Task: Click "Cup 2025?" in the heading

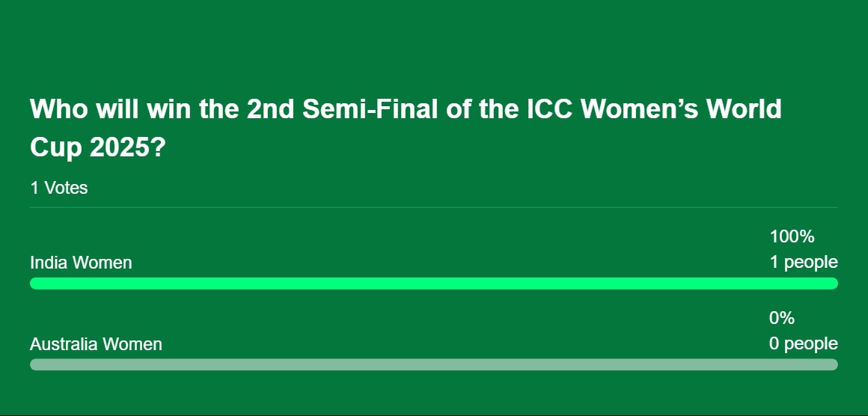Action: click(x=97, y=148)
